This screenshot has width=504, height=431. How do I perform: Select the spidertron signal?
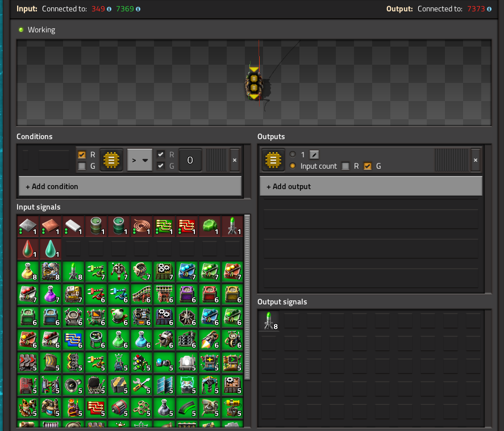click(x=119, y=271)
